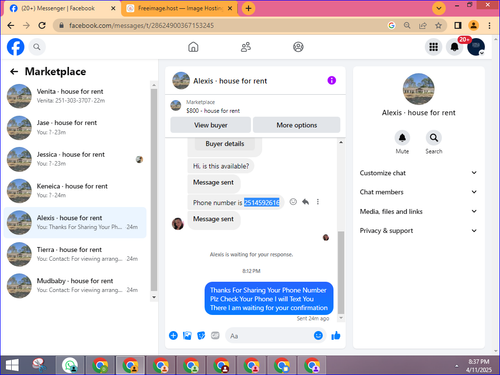Open the Friends icon in top navigation
This screenshot has width=500, height=375.
point(246,47)
